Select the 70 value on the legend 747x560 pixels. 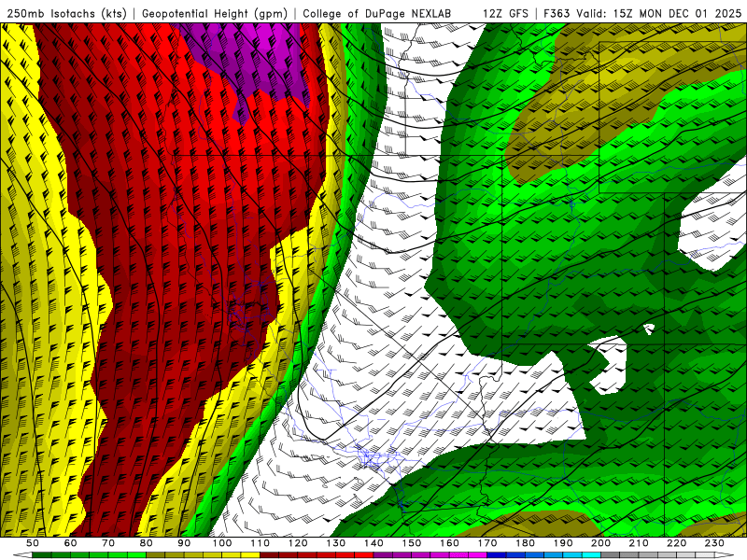[x=108, y=543]
